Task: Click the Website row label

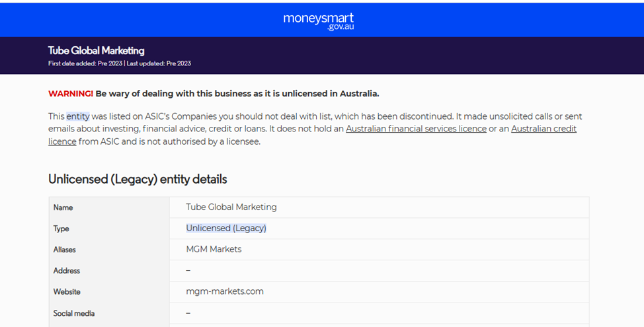Action: point(67,292)
